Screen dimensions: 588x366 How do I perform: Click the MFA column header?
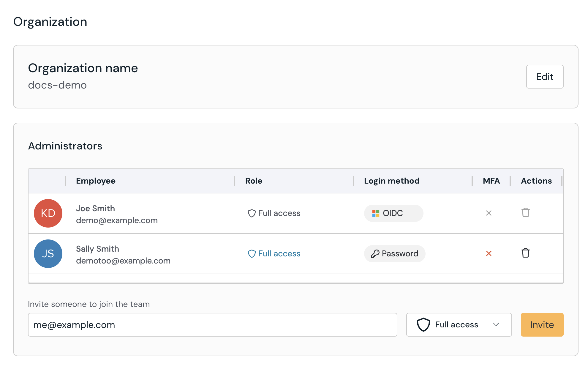[x=491, y=181]
